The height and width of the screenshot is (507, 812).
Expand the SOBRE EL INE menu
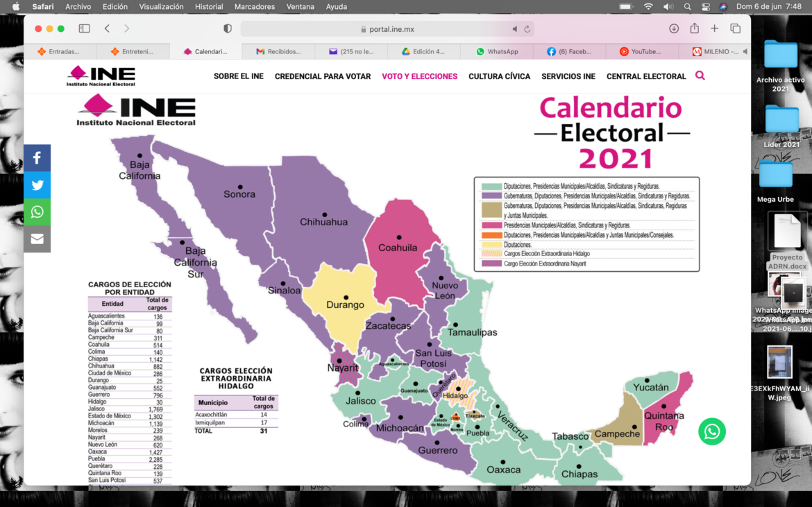(238, 76)
